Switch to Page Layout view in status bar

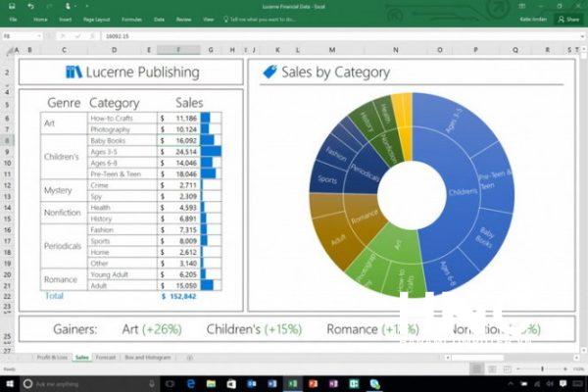(508, 369)
